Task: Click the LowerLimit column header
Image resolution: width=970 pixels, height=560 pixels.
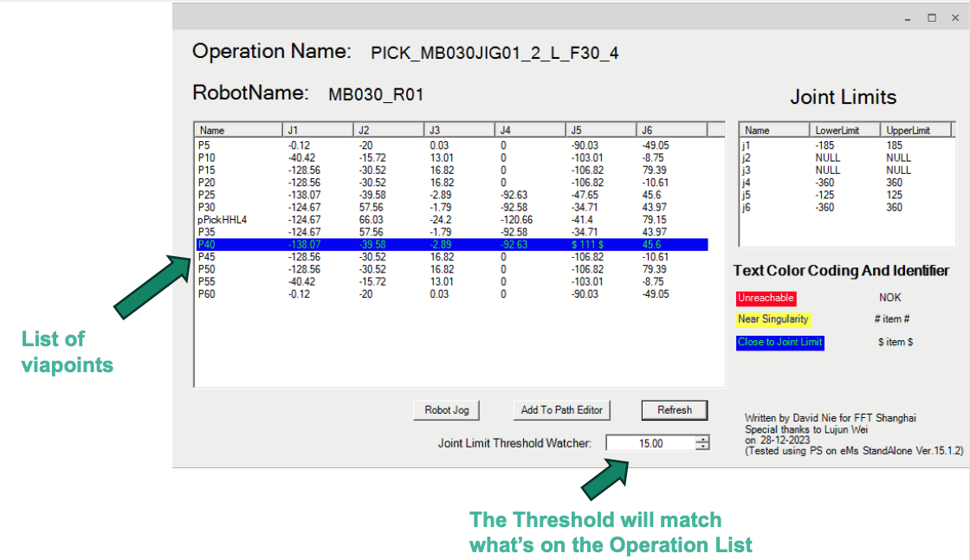Action: (844, 130)
